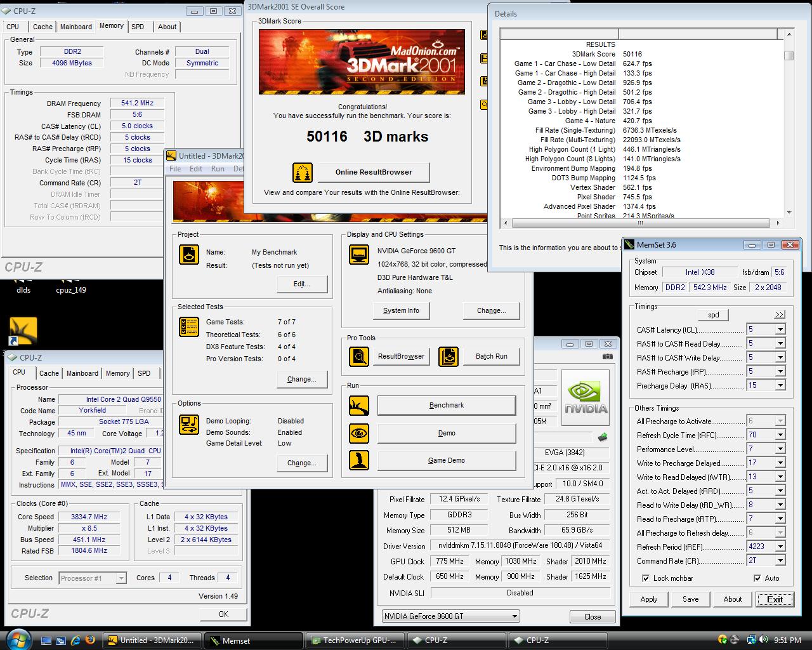
Task: Click the Online ResultBrowser tree icon
Action: (x=303, y=173)
